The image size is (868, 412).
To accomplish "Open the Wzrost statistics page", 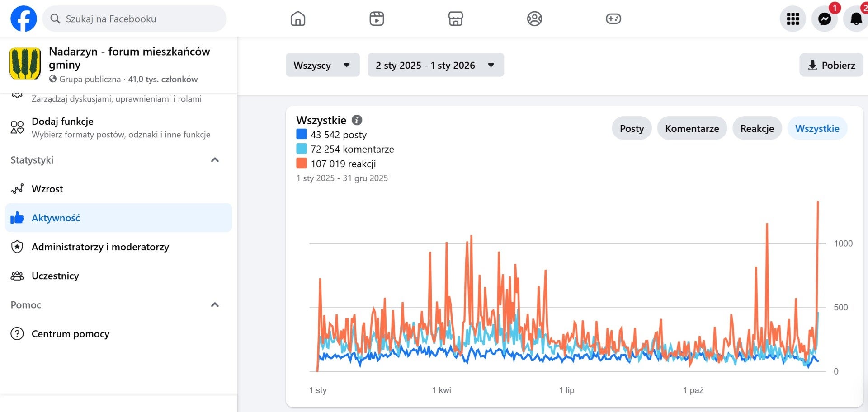I will click(47, 189).
